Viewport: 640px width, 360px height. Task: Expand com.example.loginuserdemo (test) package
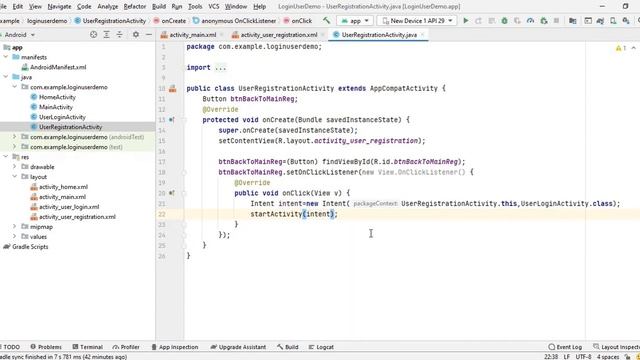[15, 147]
